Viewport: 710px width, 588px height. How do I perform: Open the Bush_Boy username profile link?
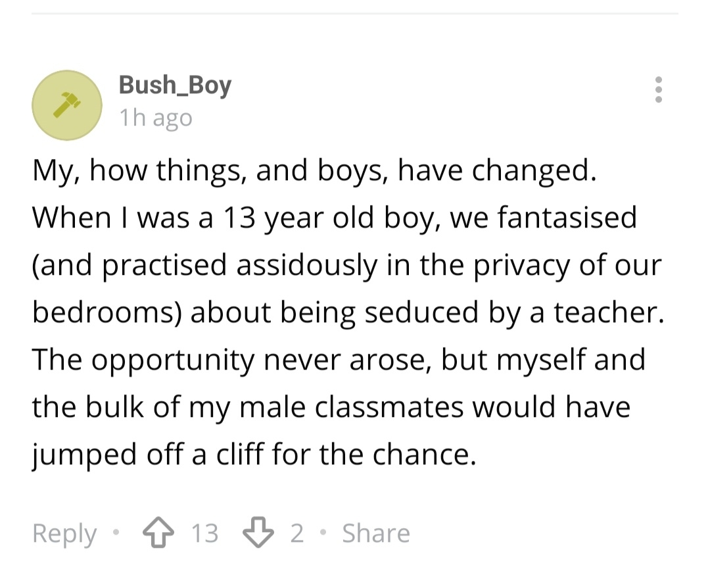(x=175, y=86)
